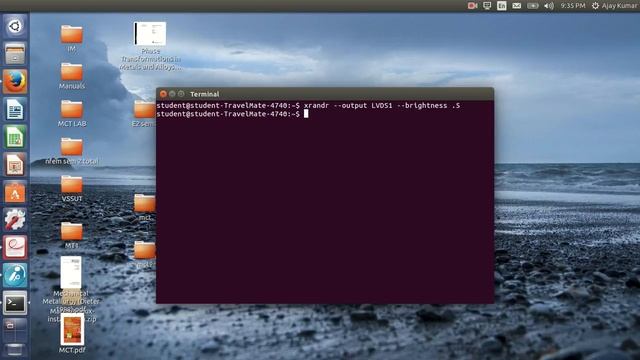Maximize the Terminal window

[181, 94]
